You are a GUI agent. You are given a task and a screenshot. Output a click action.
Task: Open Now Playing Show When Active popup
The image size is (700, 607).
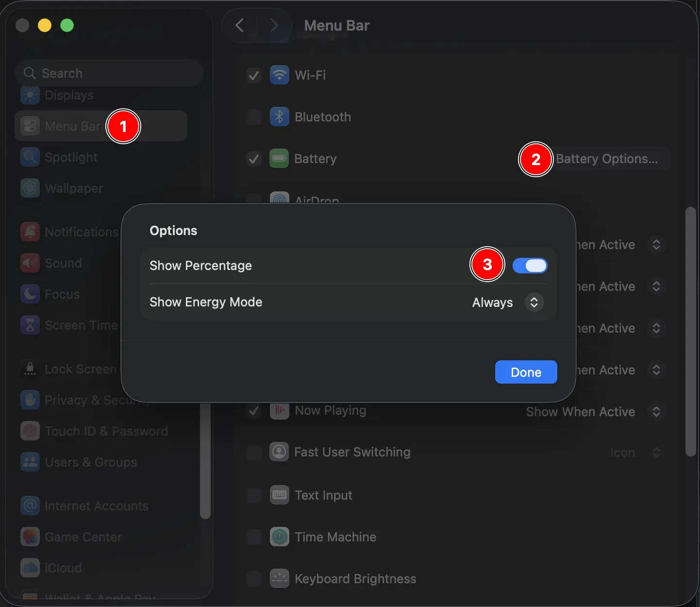click(x=595, y=412)
